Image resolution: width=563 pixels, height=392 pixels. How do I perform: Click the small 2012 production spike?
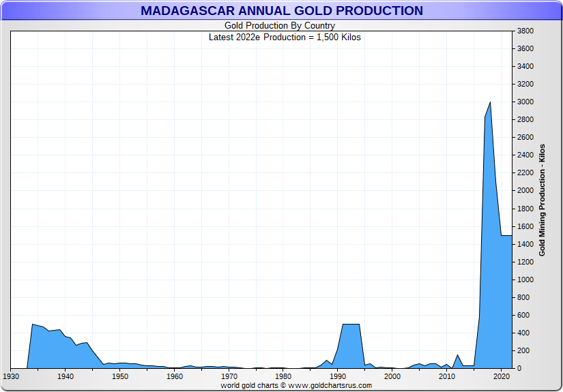click(x=457, y=355)
